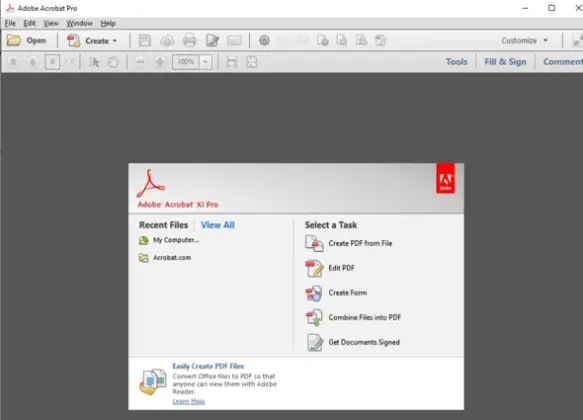
Task: Click the Edit PDF task icon
Action: pyautogui.click(x=314, y=268)
